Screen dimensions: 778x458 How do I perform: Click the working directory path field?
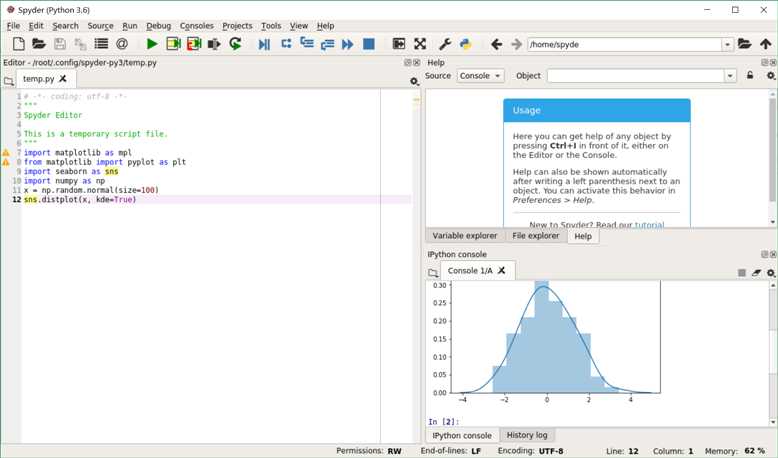(x=624, y=45)
